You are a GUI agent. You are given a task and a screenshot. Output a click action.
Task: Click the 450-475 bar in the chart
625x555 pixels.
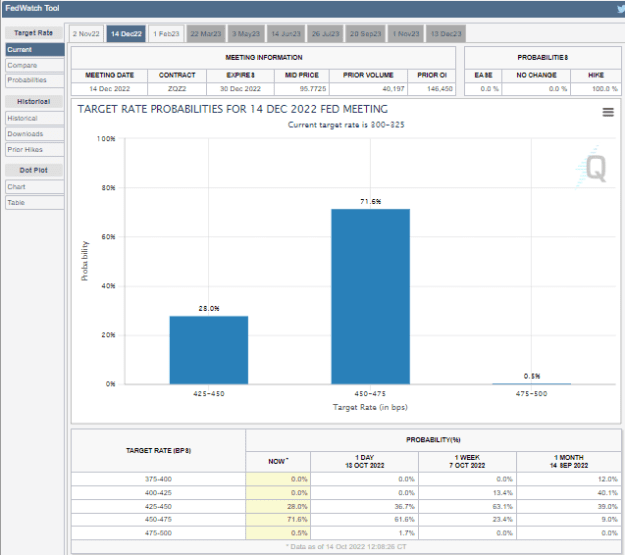pos(370,296)
